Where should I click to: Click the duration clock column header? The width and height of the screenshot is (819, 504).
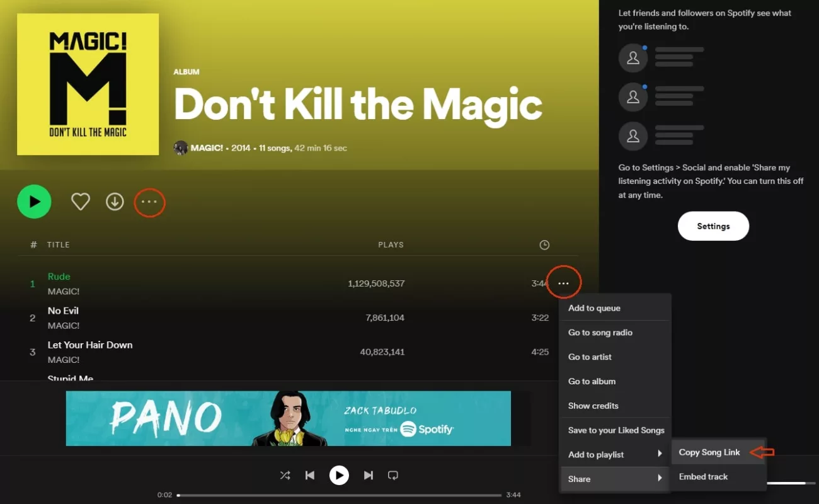point(544,245)
